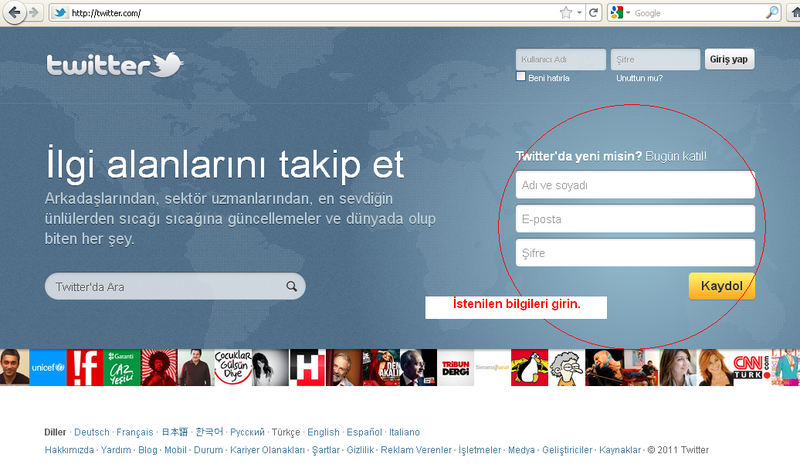Bookmark the page with the star icon
800x471 pixels.
tap(565, 13)
